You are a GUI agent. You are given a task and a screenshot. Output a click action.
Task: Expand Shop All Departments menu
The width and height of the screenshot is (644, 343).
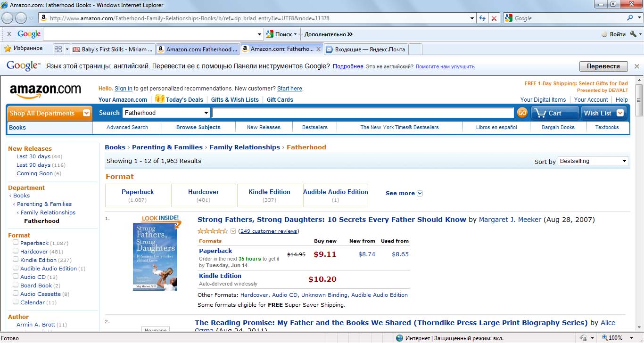[x=50, y=113]
